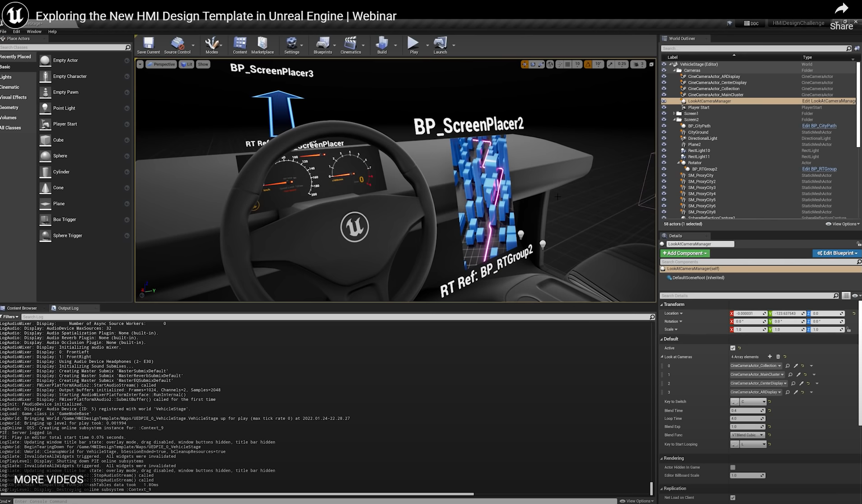Image resolution: width=862 pixels, height=504 pixels.
Task: Maximize the viewport with corner icon
Action: tap(651, 65)
